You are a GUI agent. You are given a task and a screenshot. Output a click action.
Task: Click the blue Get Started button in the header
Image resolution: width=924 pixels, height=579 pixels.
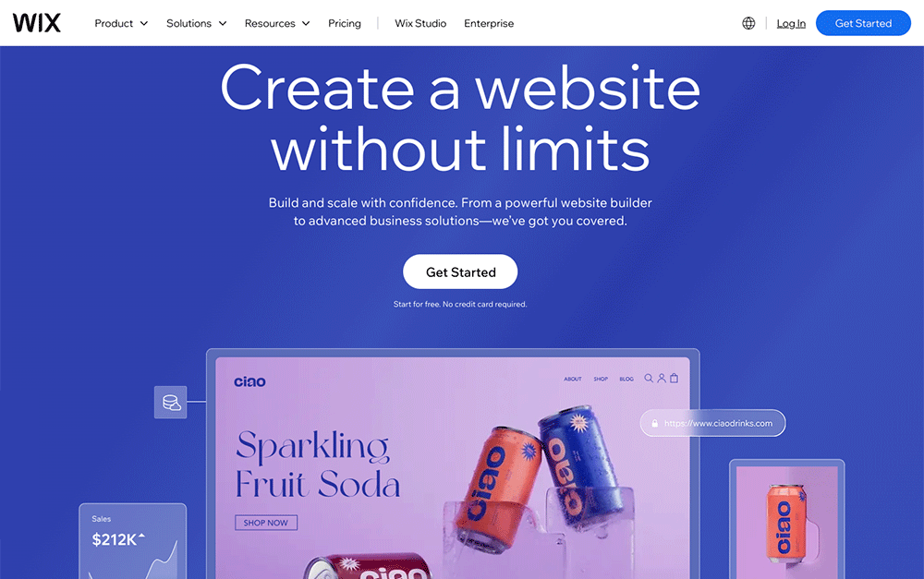coord(863,23)
